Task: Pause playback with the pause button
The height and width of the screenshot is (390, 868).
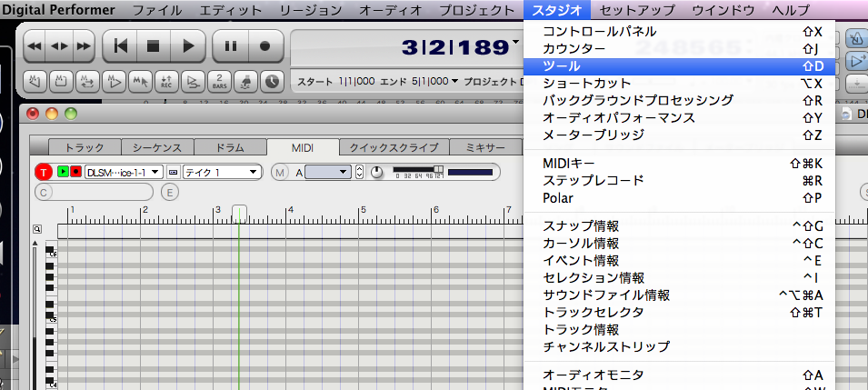Action: (x=231, y=46)
